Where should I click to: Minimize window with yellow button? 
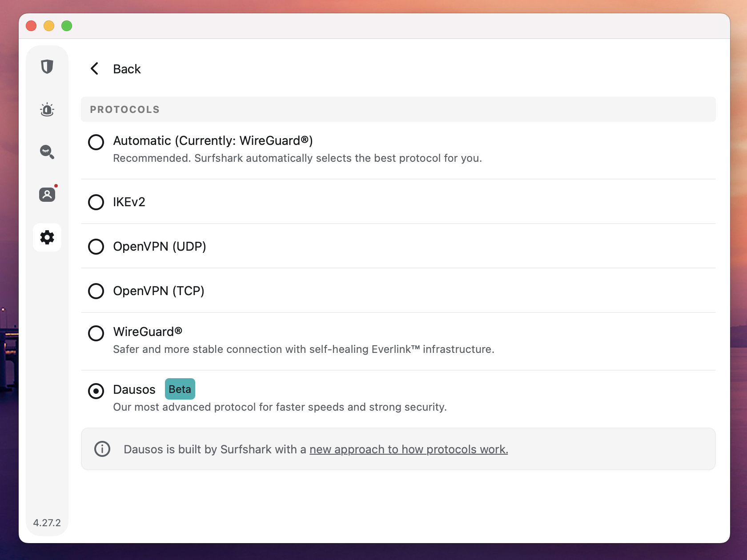coord(49,26)
